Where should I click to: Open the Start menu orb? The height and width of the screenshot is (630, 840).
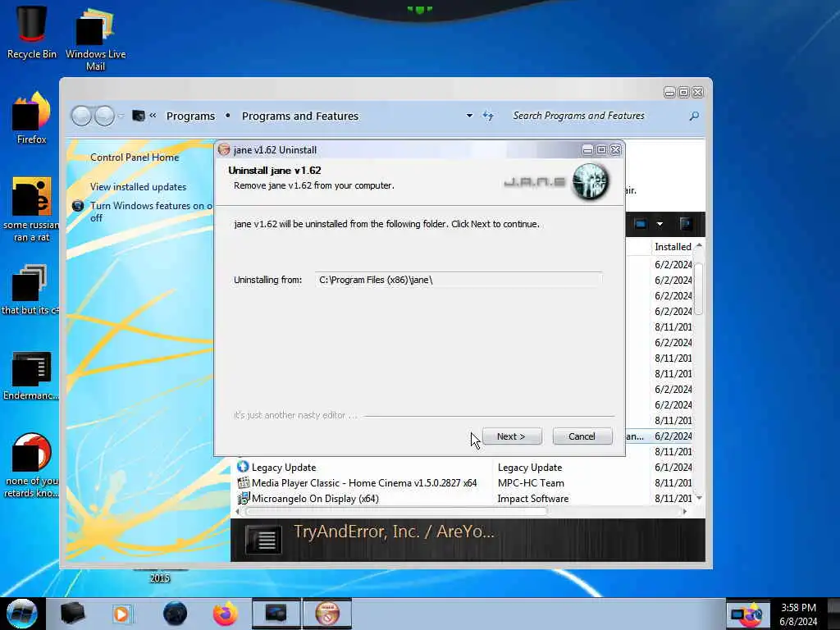click(22, 614)
